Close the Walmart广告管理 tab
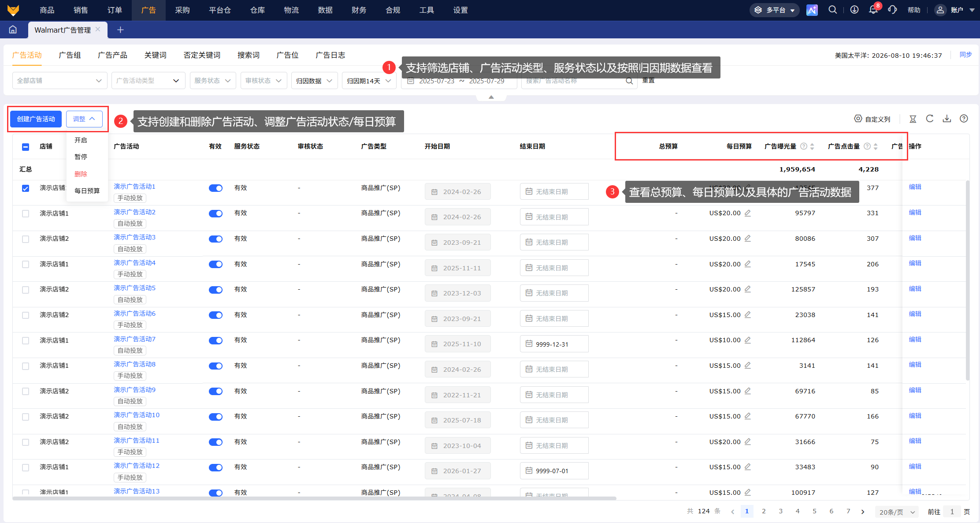Image resolution: width=980 pixels, height=523 pixels. (98, 29)
